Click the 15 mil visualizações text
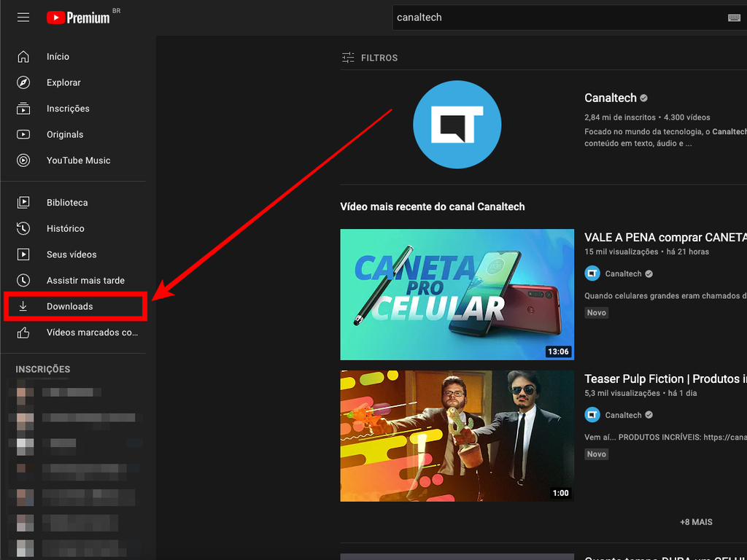747x560 pixels. coord(622,252)
